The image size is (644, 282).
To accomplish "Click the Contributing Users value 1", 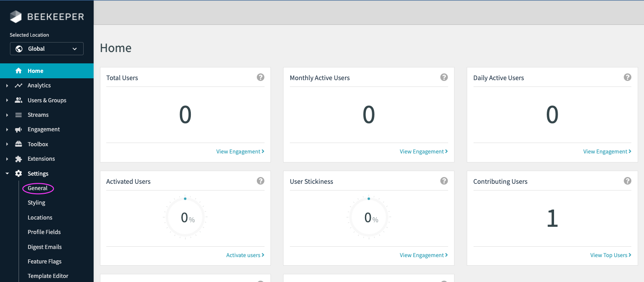I will tap(552, 219).
